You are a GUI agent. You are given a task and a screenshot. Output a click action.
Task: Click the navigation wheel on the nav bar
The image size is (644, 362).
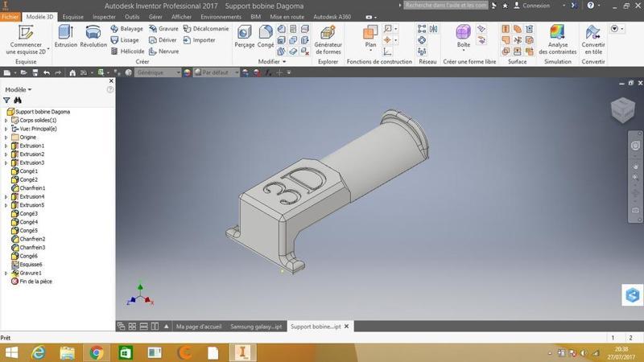point(635,146)
